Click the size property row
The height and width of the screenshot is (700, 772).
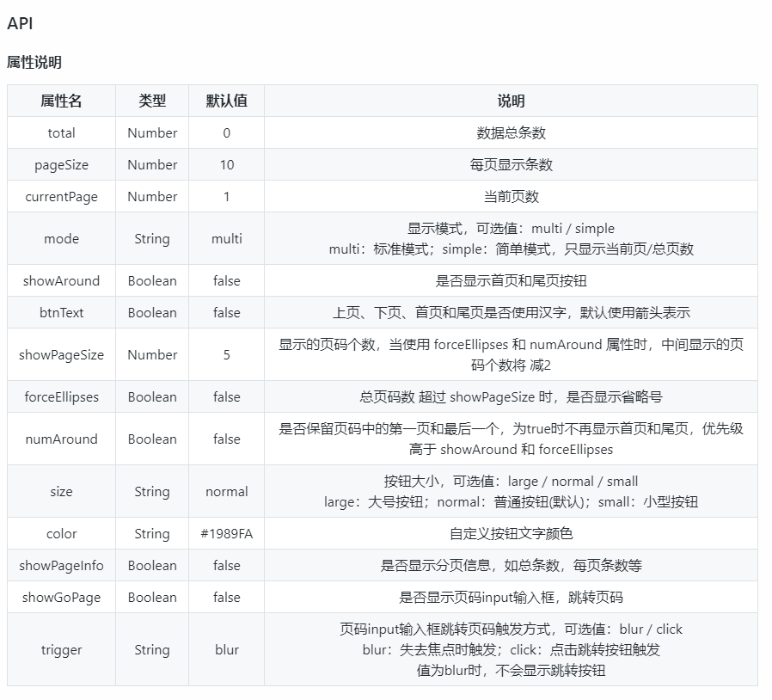tap(60, 491)
